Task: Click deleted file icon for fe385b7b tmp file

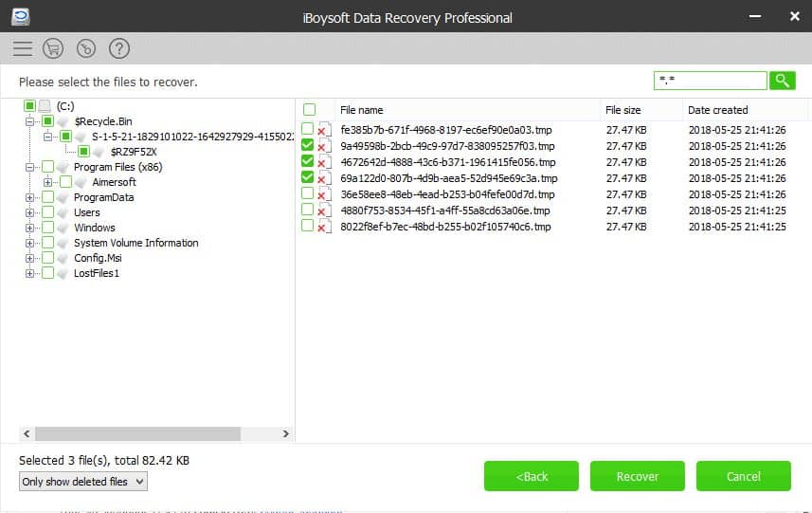Action: [x=324, y=130]
